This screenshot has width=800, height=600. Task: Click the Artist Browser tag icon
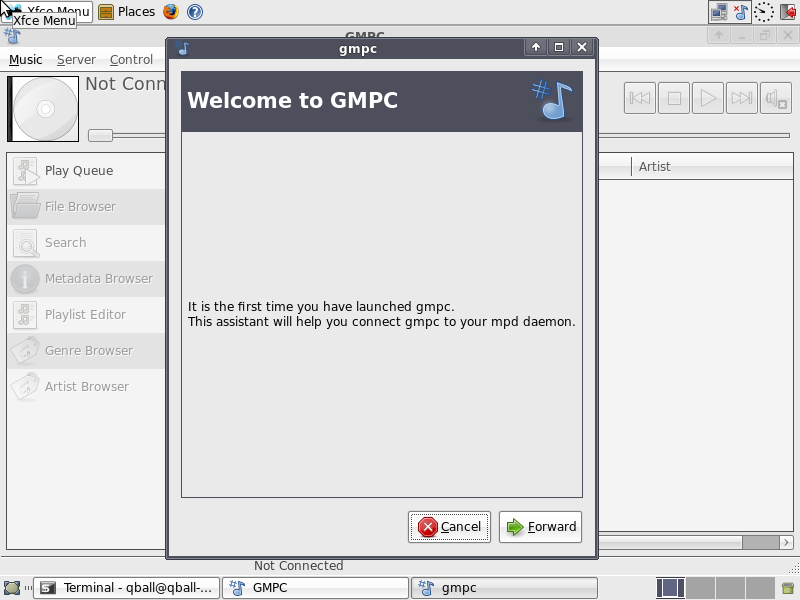pos(25,386)
